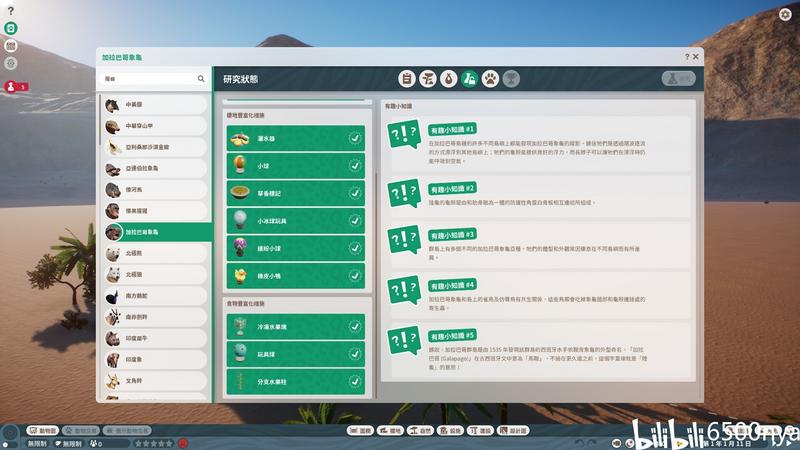Click the round settings icon at top-right of screen

(785, 14)
